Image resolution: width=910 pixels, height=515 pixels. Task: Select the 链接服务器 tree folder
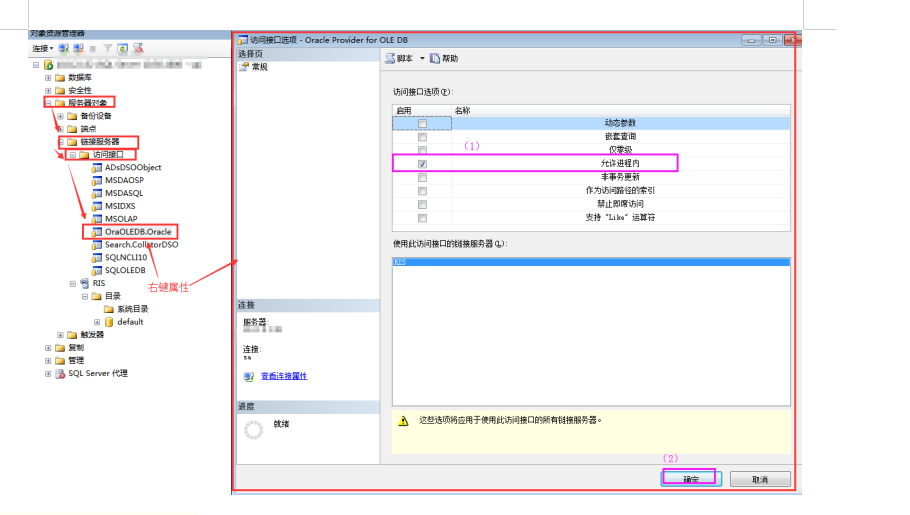100,142
